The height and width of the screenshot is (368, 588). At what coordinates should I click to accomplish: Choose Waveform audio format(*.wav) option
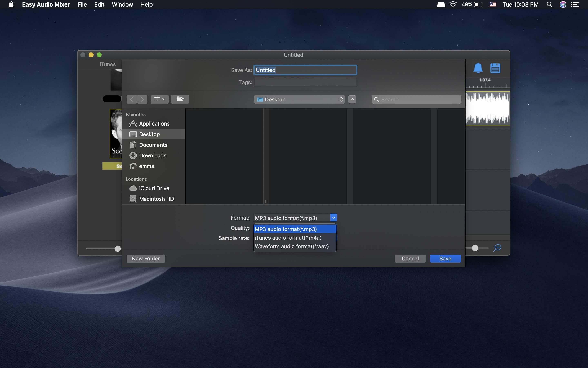coord(295,246)
